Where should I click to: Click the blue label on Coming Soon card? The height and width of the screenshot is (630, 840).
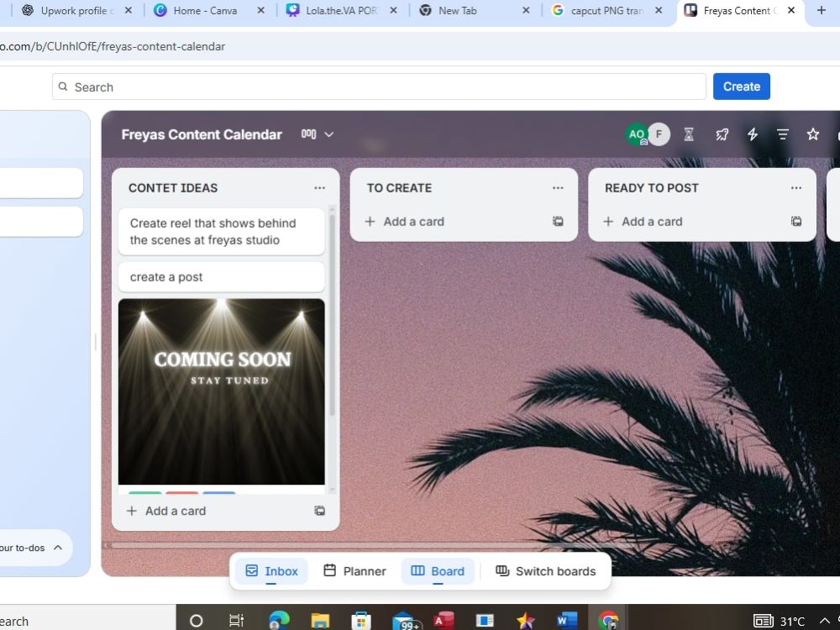(x=219, y=492)
